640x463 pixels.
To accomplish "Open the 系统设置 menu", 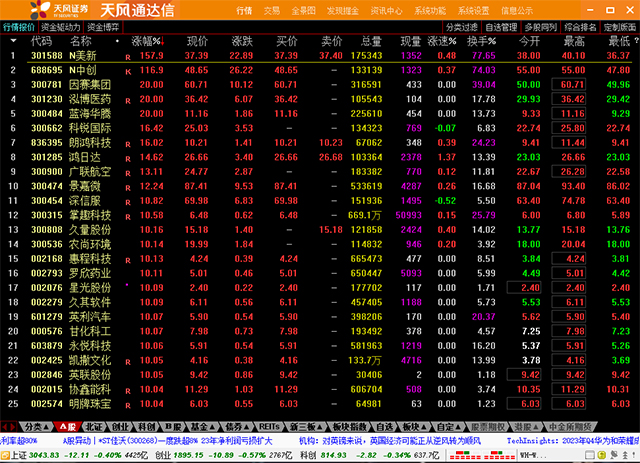I will click(473, 11).
